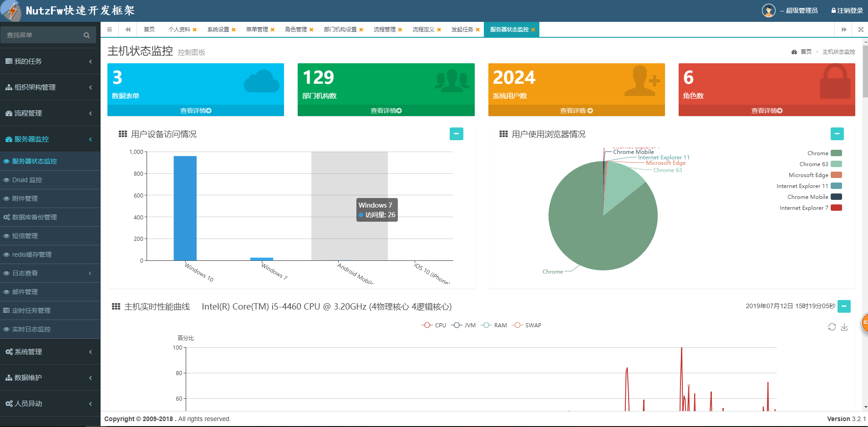The image size is (868, 427).
Task: Click the sidebar toggle hamburger icon
Action: click(109, 30)
